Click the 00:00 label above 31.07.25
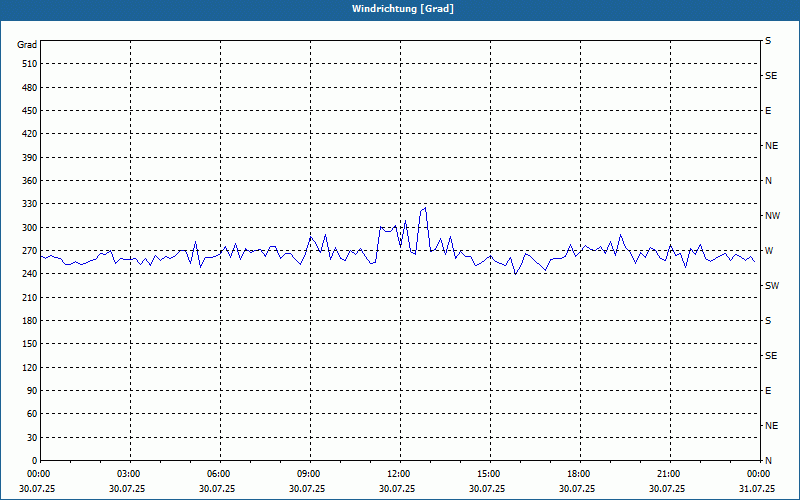This screenshot has width=800, height=500. 758,474
